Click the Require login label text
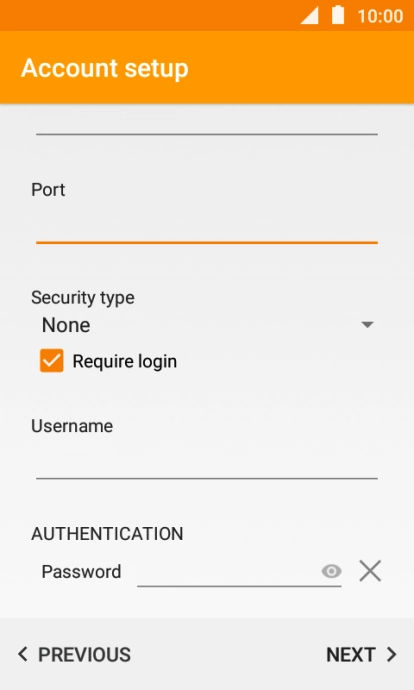 [x=125, y=361]
